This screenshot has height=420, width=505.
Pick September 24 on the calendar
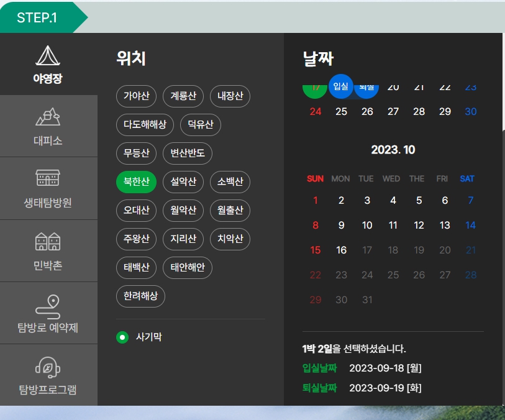coord(316,111)
